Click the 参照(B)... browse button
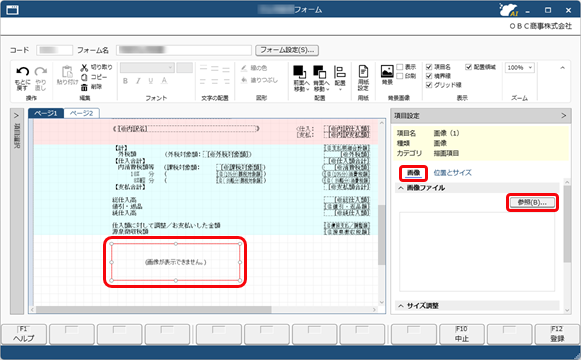Image resolution: width=581 pixels, height=360 pixels. [x=532, y=202]
